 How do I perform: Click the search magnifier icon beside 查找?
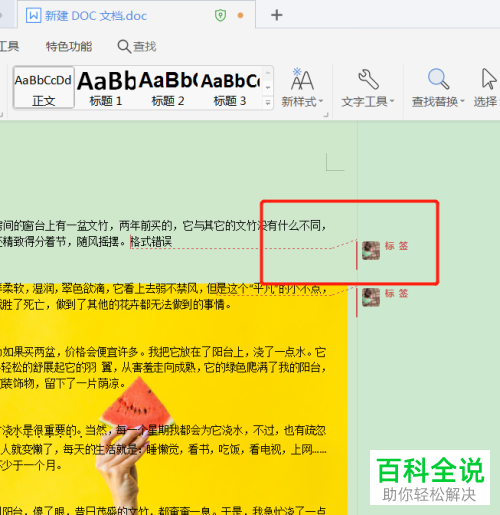point(124,46)
